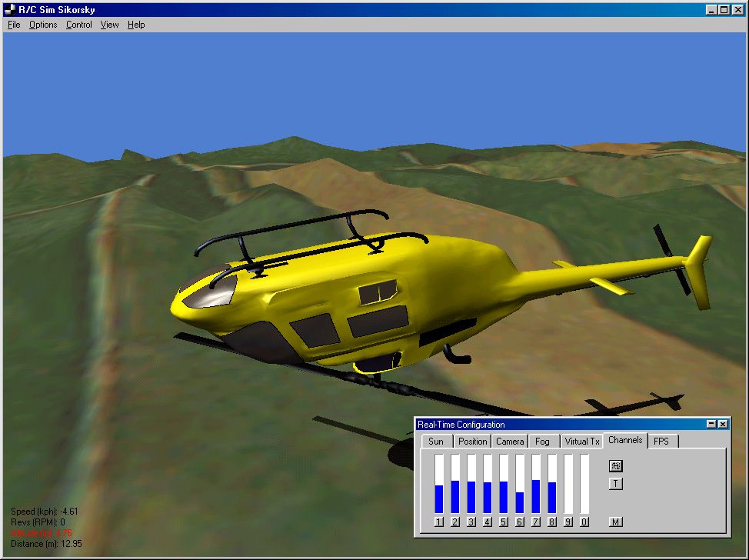
Task: Open the Virtual Tx tab
Action: (583, 441)
